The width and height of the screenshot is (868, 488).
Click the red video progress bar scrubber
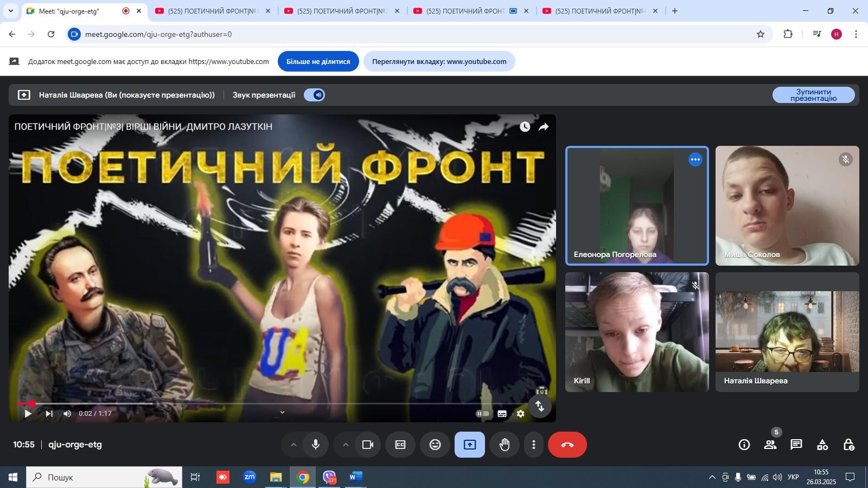32,403
